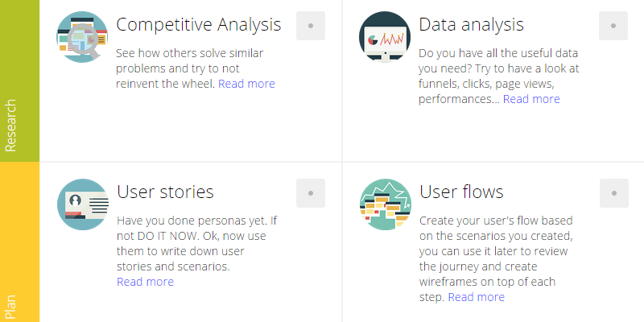The width and height of the screenshot is (644, 322).
Task: Open Read more under Competitive Analysis
Action: [246, 84]
